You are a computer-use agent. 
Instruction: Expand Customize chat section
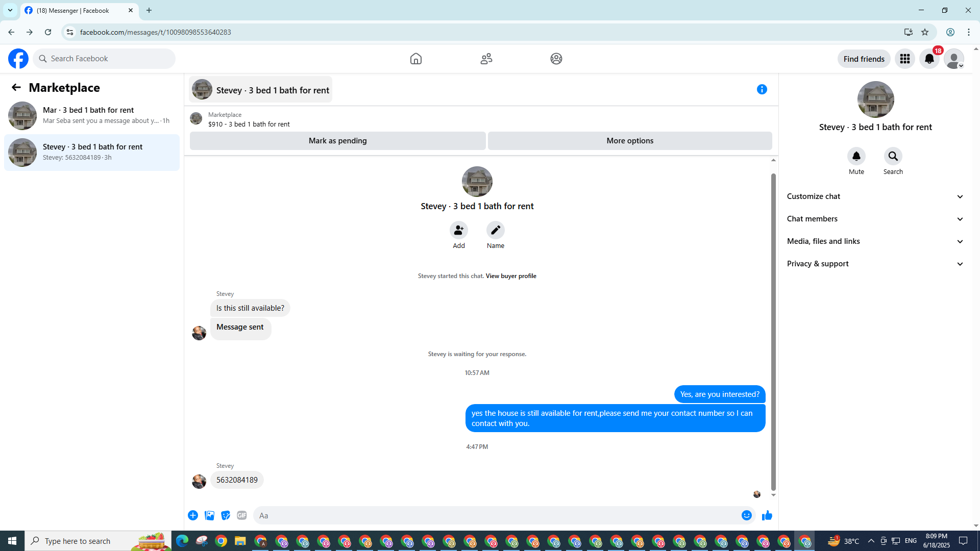pyautogui.click(x=875, y=196)
